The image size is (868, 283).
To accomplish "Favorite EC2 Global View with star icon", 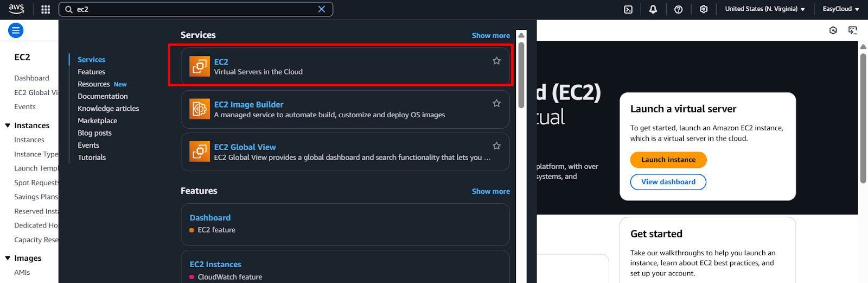I will pos(496,146).
